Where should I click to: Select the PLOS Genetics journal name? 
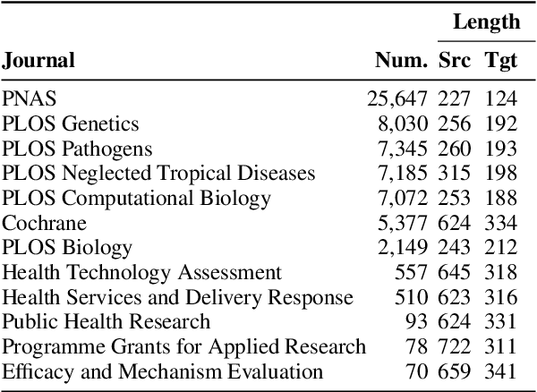(x=71, y=124)
